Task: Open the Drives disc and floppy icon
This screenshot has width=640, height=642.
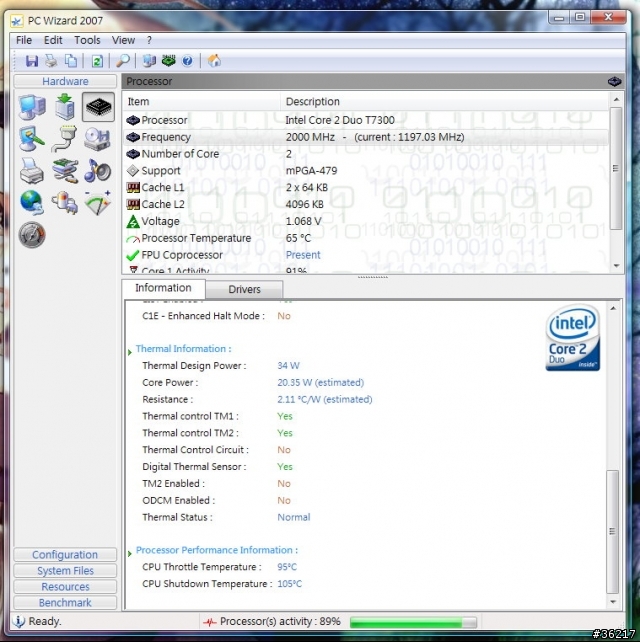Action: click(97, 138)
